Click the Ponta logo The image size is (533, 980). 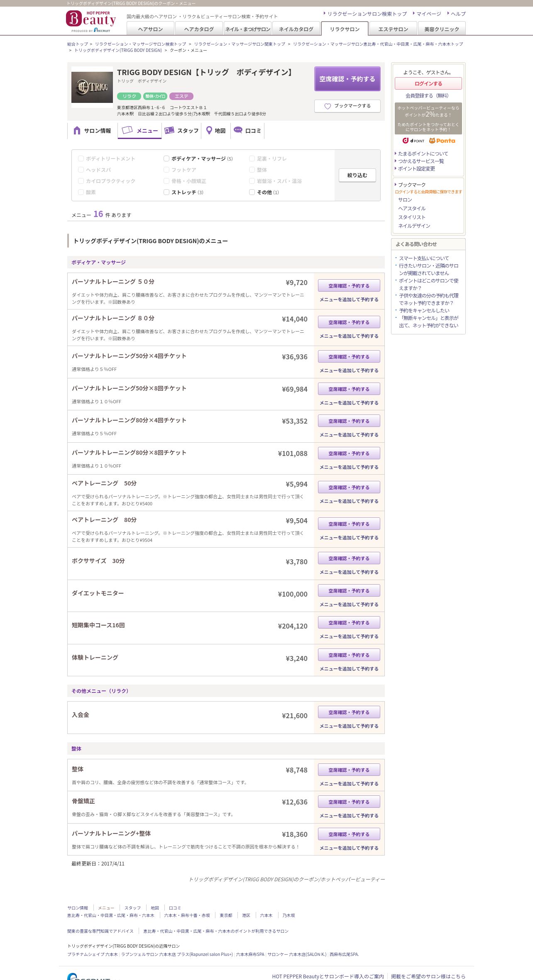coord(442,141)
